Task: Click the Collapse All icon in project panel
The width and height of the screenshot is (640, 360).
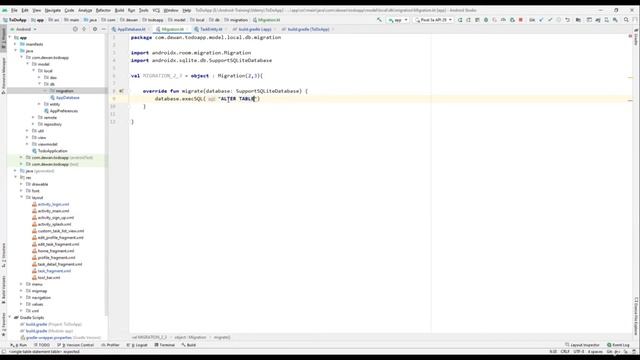Action: 84,29
